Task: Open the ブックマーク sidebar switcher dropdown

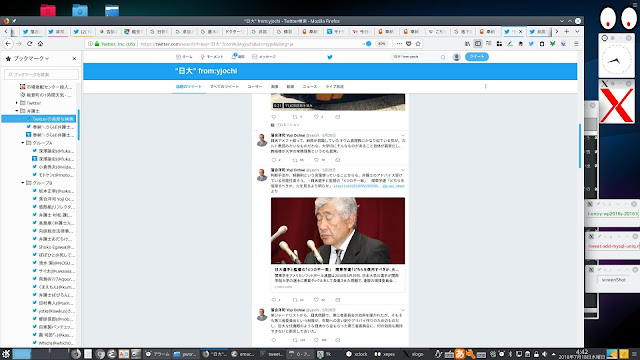Action: [31, 59]
